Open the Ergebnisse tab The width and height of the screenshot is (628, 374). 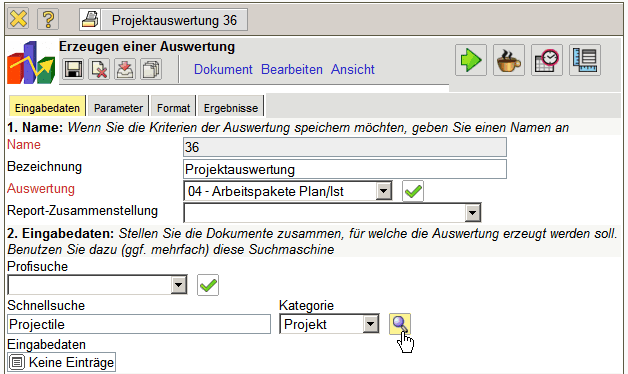(231, 108)
